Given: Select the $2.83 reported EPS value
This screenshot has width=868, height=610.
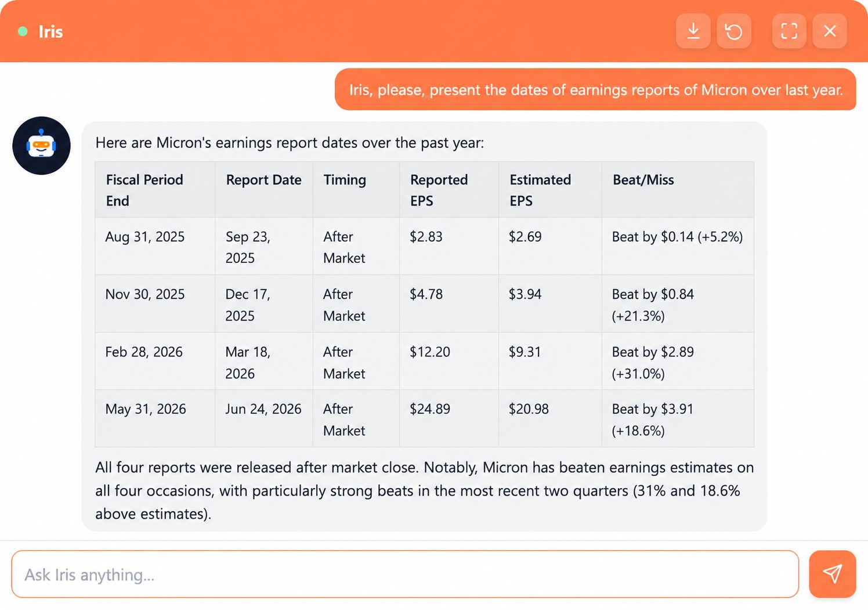Looking at the screenshot, I should click(x=449, y=246).
